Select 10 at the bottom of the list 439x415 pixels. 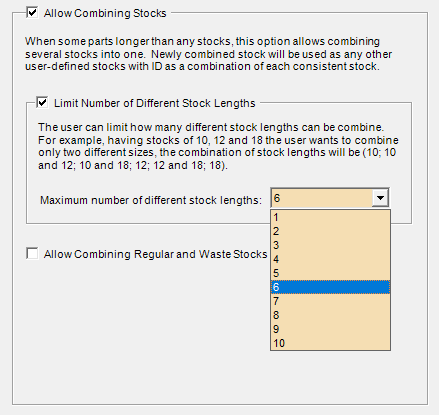coord(330,343)
